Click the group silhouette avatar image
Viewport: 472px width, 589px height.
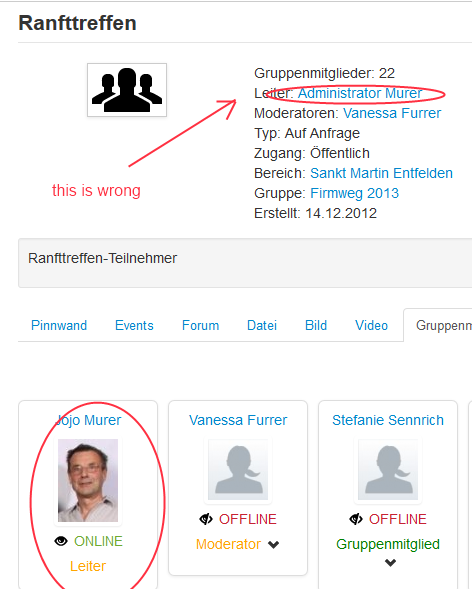pyautogui.click(x=127, y=90)
